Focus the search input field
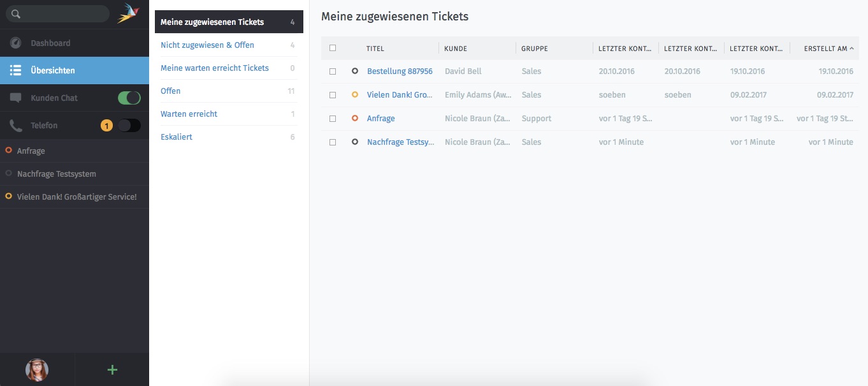Viewport: 868px width, 386px height. click(57, 14)
